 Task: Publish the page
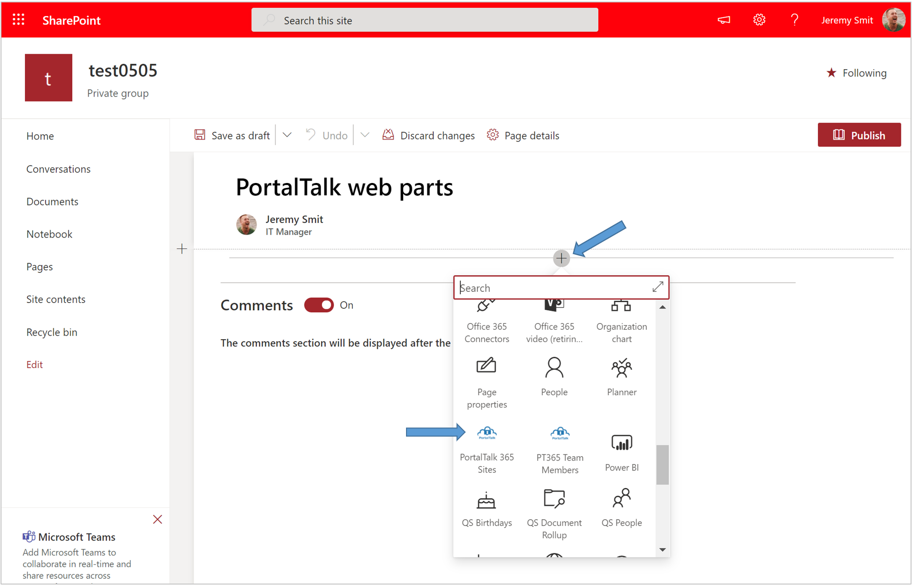[x=859, y=135]
